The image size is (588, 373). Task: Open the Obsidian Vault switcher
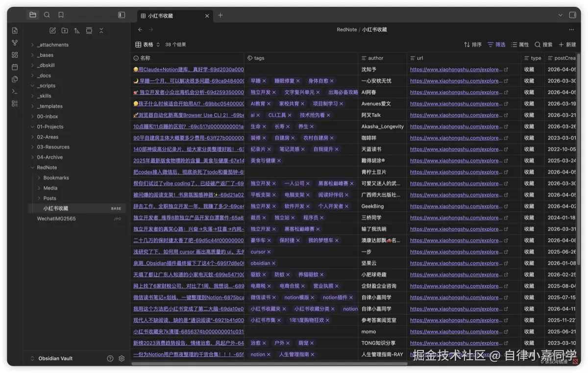51,358
